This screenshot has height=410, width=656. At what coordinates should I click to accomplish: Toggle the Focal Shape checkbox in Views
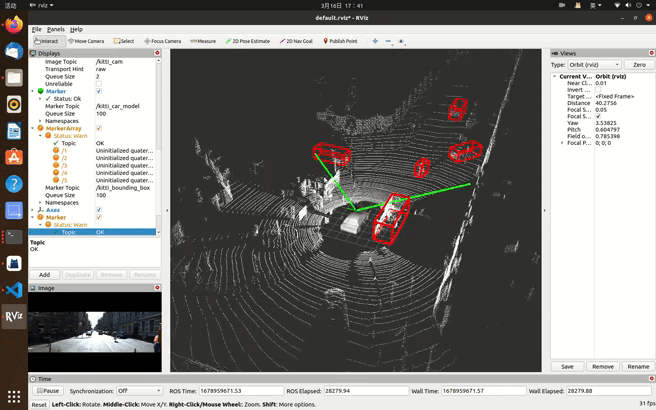598,116
